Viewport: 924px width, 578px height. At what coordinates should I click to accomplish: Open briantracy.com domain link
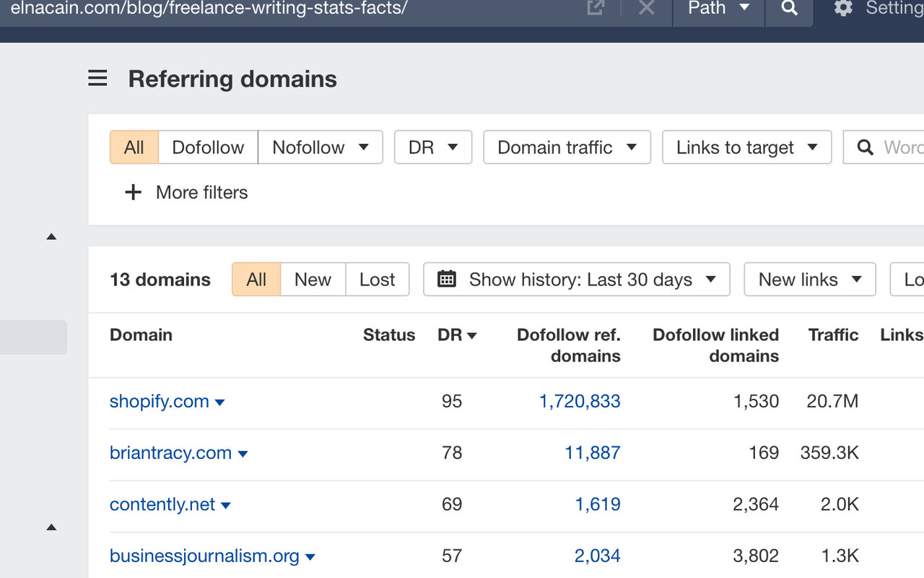click(x=170, y=453)
